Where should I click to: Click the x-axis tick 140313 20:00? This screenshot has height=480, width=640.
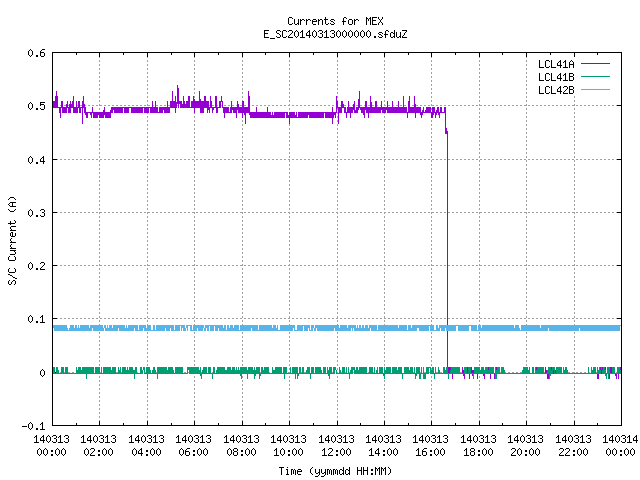pyautogui.click(x=525, y=446)
